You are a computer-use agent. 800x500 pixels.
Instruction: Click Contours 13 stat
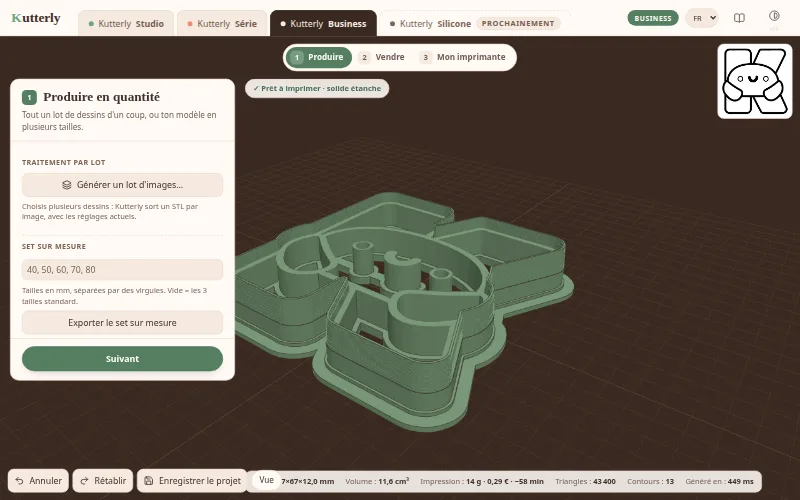[x=651, y=481]
